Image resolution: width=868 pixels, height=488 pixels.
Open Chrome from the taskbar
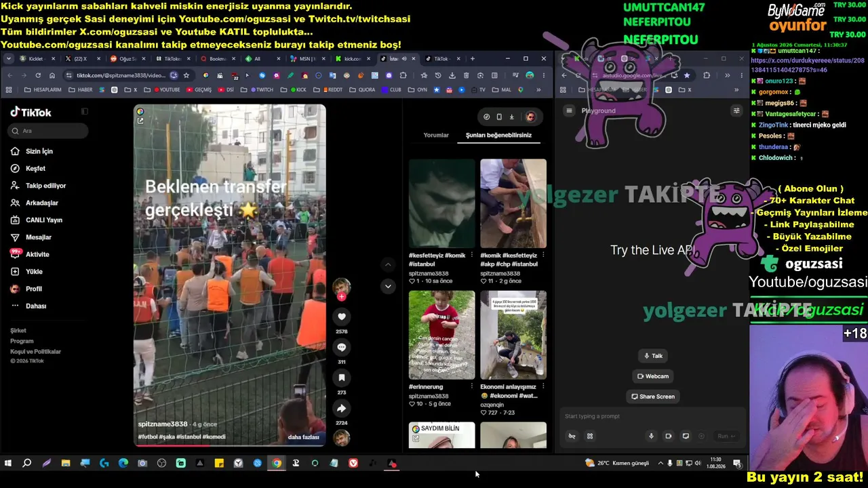click(277, 464)
